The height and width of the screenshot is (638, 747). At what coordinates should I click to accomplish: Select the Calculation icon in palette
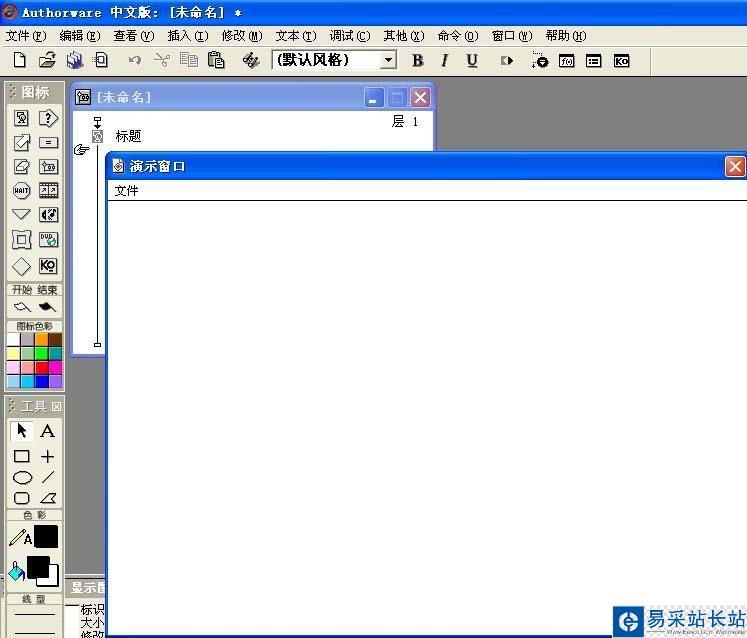coord(48,142)
